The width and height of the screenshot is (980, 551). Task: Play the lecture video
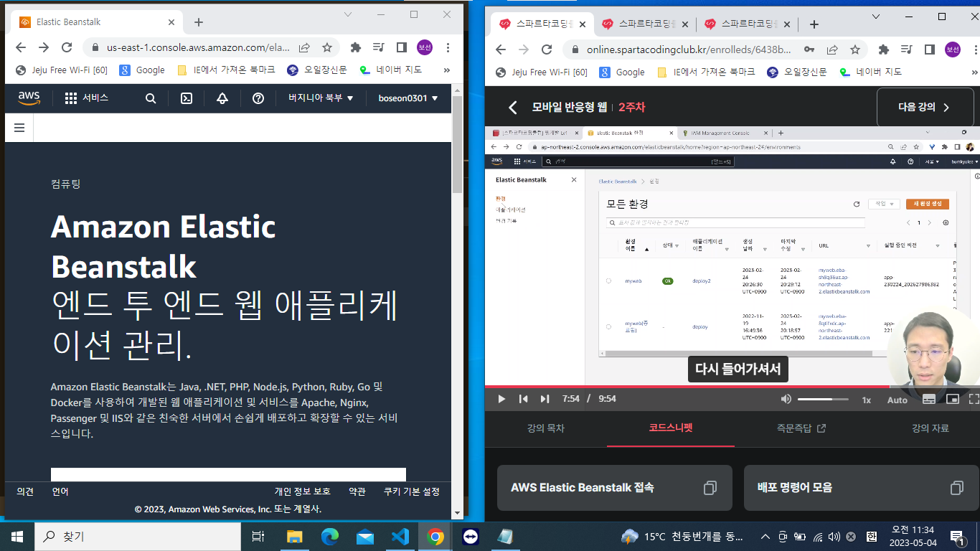(x=501, y=399)
